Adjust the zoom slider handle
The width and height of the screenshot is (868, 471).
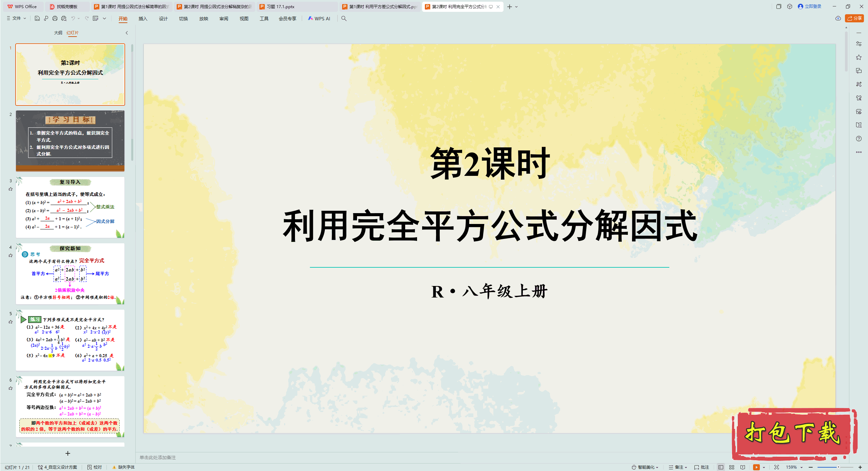(x=838, y=467)
